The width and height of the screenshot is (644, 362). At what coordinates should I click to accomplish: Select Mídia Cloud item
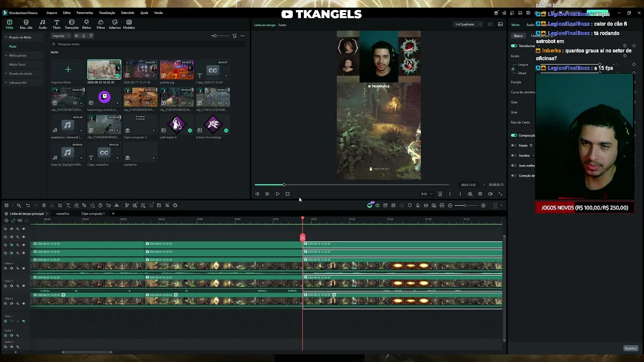click(17, 64)
